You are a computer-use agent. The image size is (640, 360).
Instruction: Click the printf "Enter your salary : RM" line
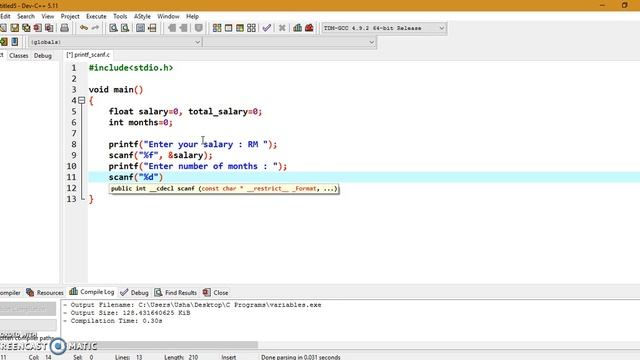click(x=193, y=144)
